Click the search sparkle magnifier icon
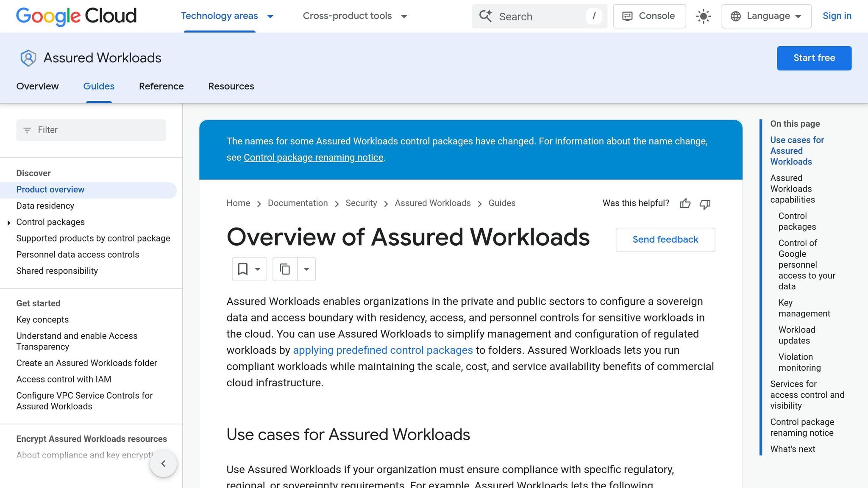Image resolution: width=868 pixels, height=488 pixels. pos(485,16)
